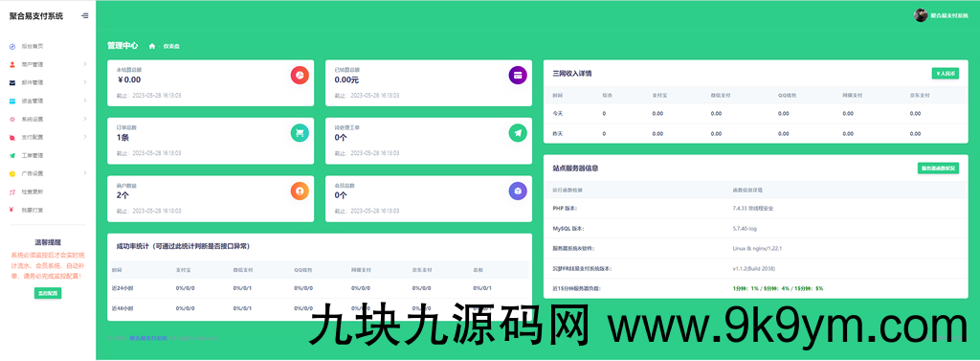Screen dimensions: 980x361
Task: Click the paper plane icon on 待处理工单 card
Action: pyautogui.click(x=518, y=133)
